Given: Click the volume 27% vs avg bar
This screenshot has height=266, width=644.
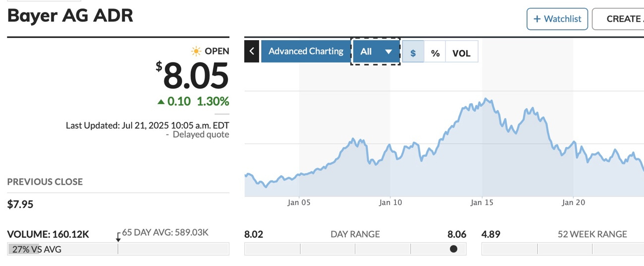Looking at the screenshot, I should (118, 249).
